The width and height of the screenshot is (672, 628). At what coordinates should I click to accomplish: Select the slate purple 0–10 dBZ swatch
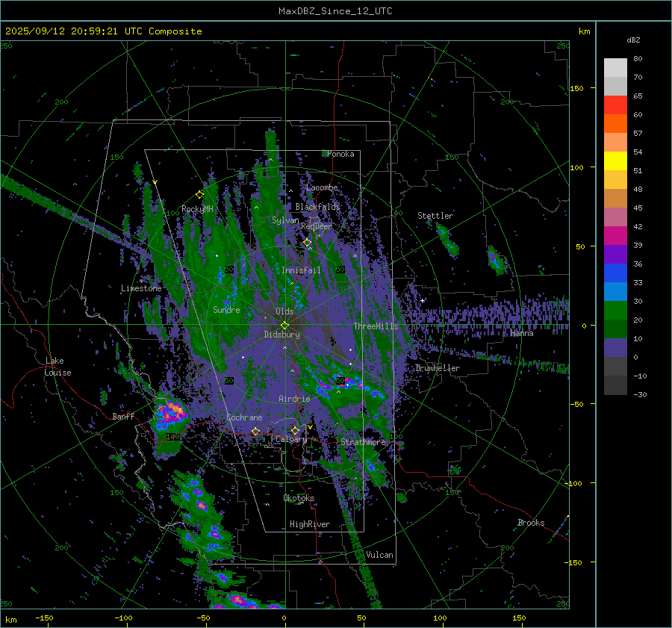(615, 348)
